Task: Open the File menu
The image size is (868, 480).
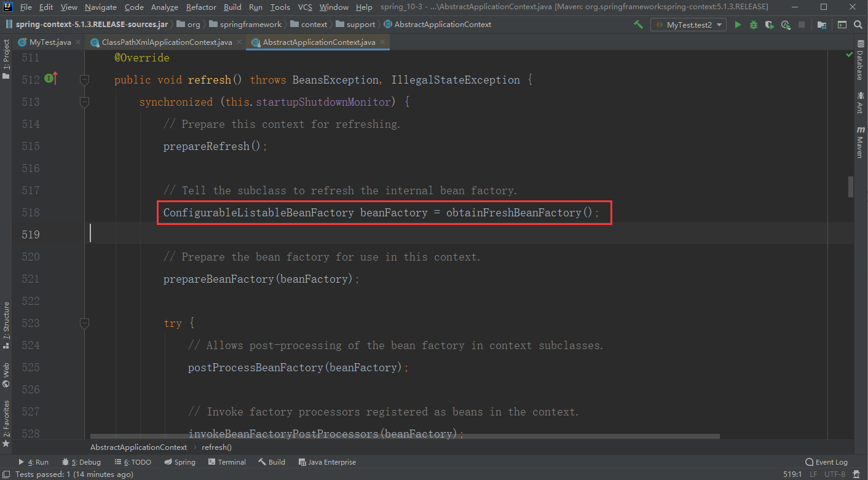Action: point(26,7)
